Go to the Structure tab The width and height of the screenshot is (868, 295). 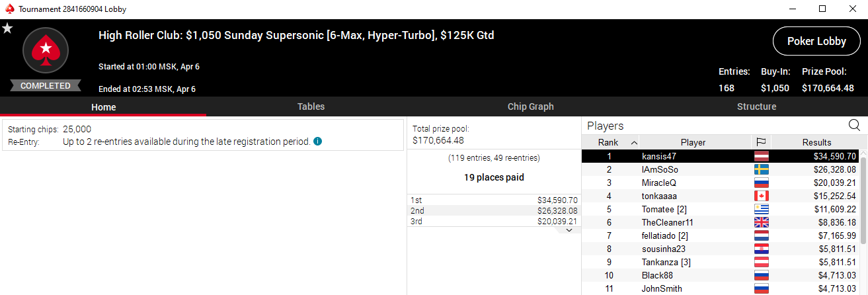point(756,106)
